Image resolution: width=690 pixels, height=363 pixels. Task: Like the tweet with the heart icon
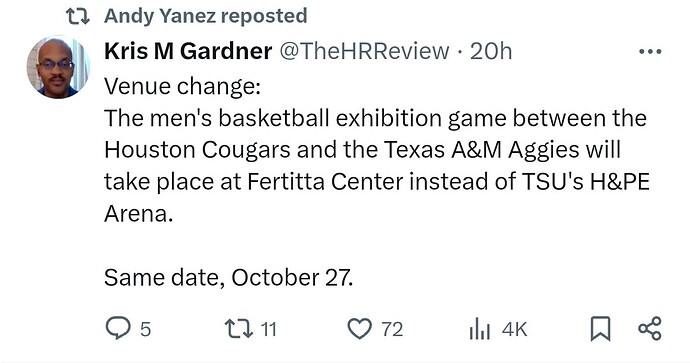point(360,329)
